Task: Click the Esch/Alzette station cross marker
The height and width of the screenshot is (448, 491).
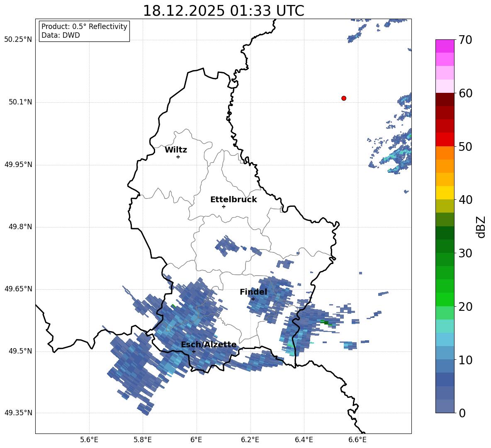Action: [194, 351]
